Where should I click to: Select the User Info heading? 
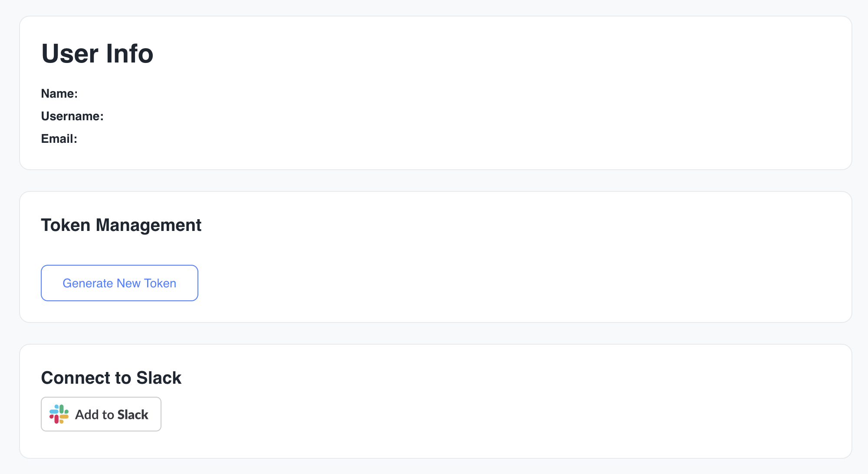tap(97, 54)
